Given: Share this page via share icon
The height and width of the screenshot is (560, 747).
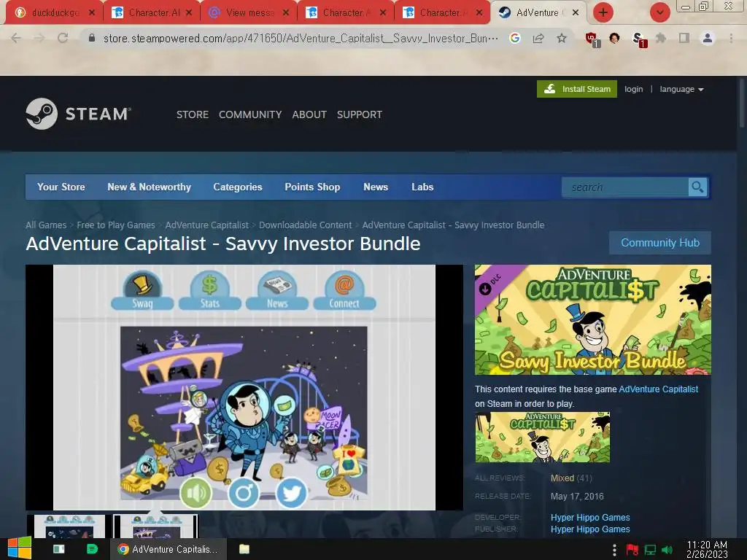Looking at the screenshot, I should click(538, 38).
